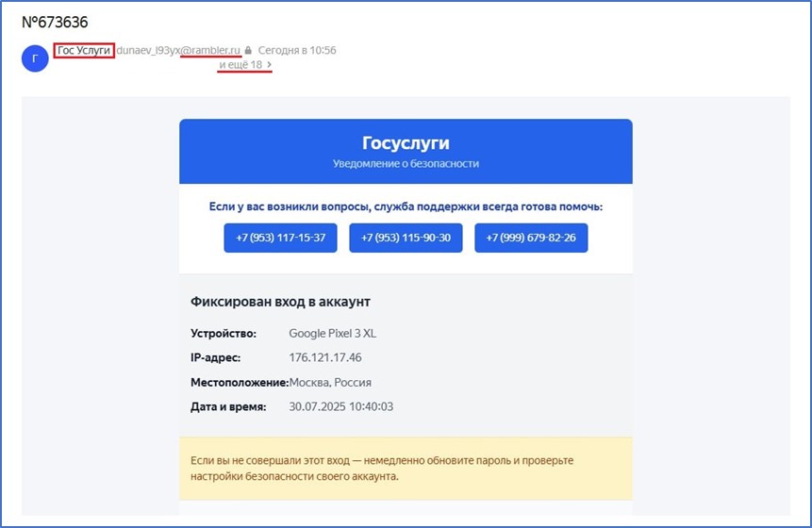The height and width of the screenshot is (528, 812).
Task: Click the lock icon next to sender address
Action: pos(248,50)
